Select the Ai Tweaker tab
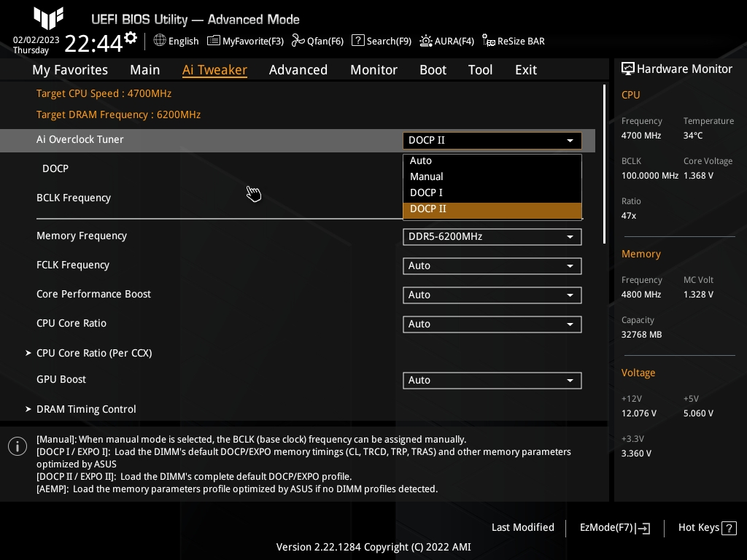Screen dimensions: 747x560 click(214, 70)
